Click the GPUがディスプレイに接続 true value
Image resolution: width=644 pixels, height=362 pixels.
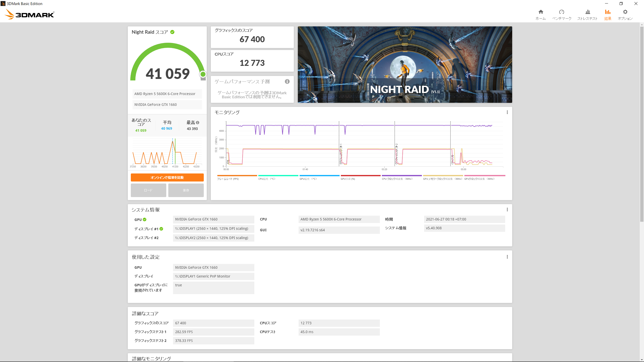coord(214,288)
